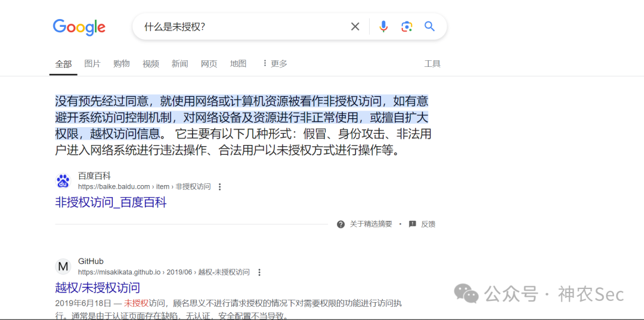The height and width of the screenshot is (320, 644).
Task: Expand the 更多 search filters menu
Action: point(275,63)
